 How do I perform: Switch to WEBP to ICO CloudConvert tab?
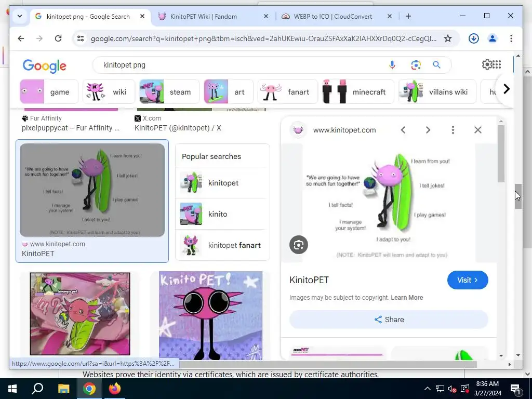[x=338, y=16]
